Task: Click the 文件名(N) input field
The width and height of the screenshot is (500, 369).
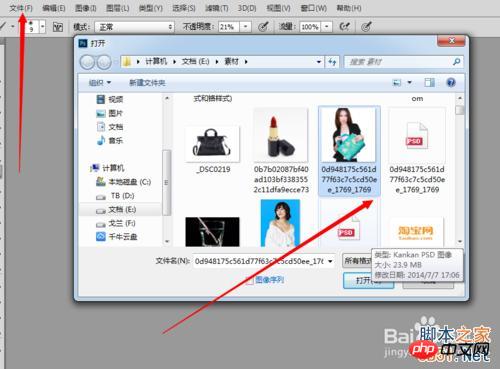Action: coord(260,261)
